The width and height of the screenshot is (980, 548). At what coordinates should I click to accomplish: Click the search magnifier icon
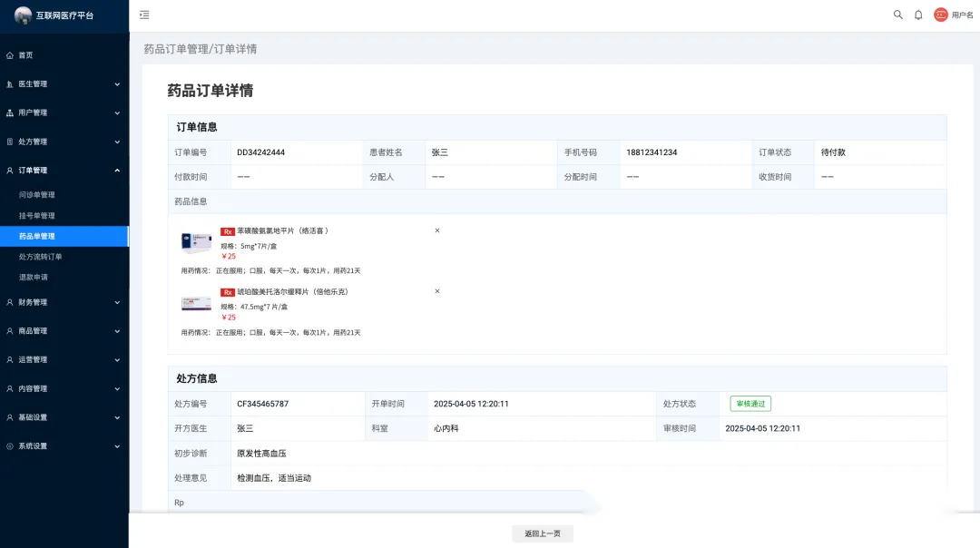pos(898,15)
